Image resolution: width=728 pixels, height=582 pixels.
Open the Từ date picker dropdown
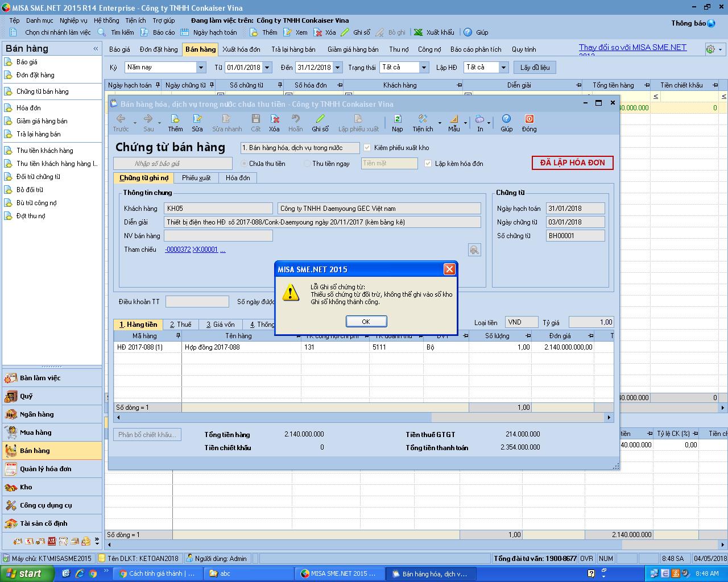pyautogui.click(x=268, y=67)
